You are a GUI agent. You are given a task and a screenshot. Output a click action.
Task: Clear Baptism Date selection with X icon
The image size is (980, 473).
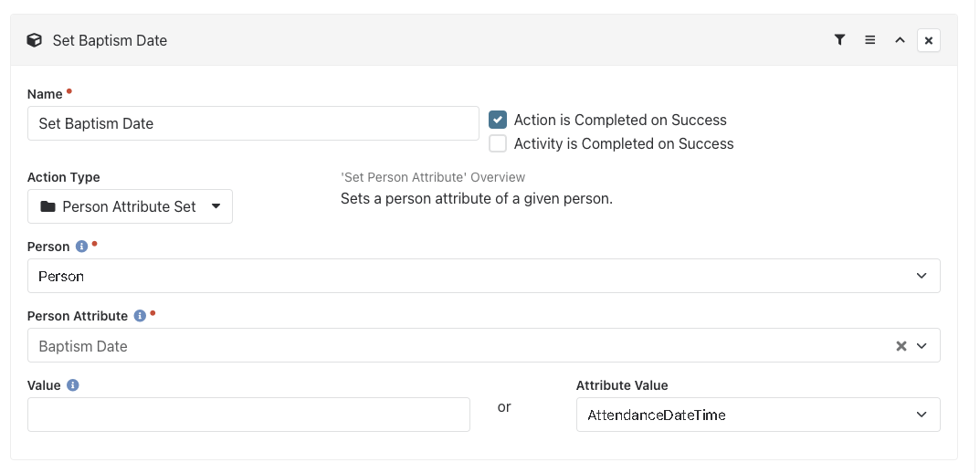pos(901,345)
